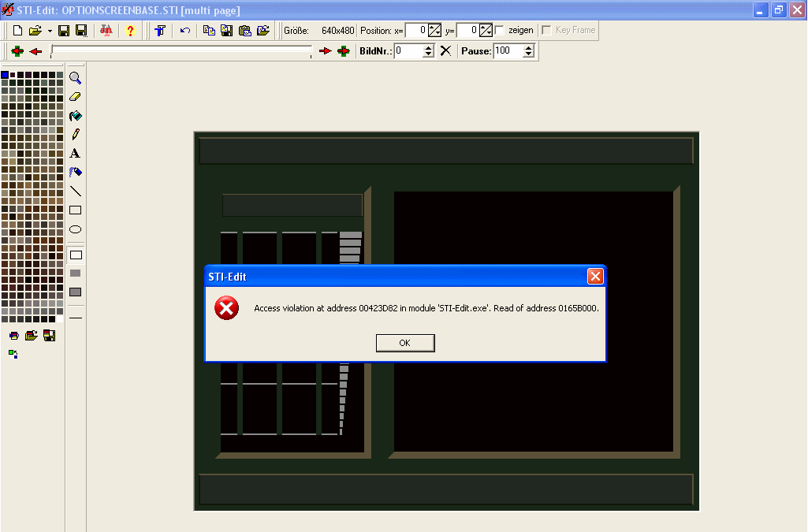
Task: Choose the text tool
Action: [76, 154]
